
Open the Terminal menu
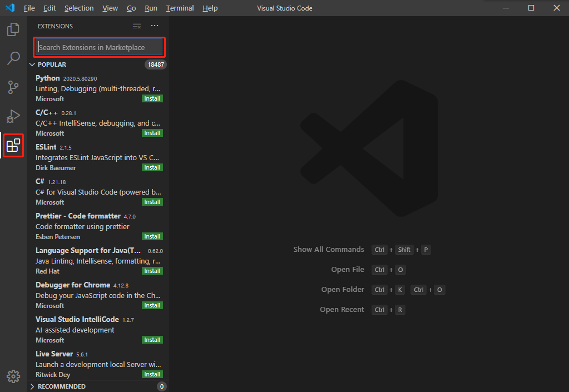click(180, 8)
